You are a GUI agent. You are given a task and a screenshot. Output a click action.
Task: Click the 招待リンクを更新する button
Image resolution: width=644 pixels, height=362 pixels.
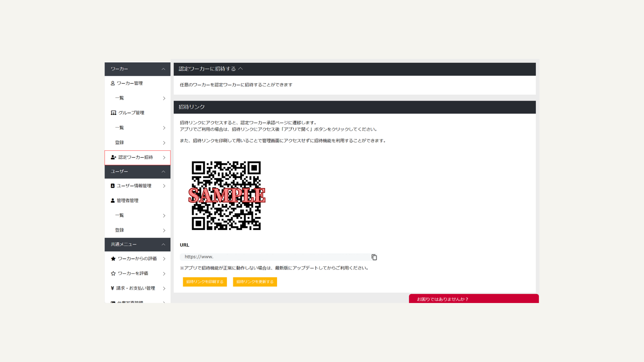[x=255, y=282]
